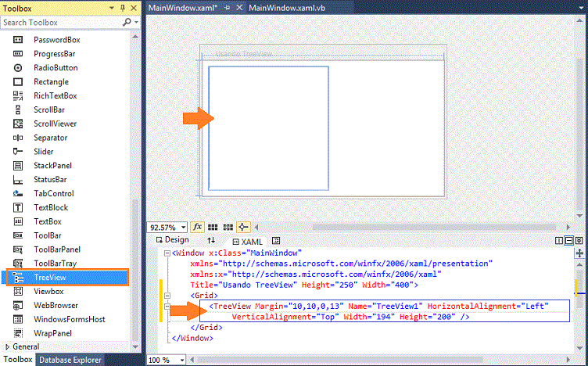This screenshot has width=588, height=366.
Task: Close the Toolbox panel
Action: [x=134, y=8]
